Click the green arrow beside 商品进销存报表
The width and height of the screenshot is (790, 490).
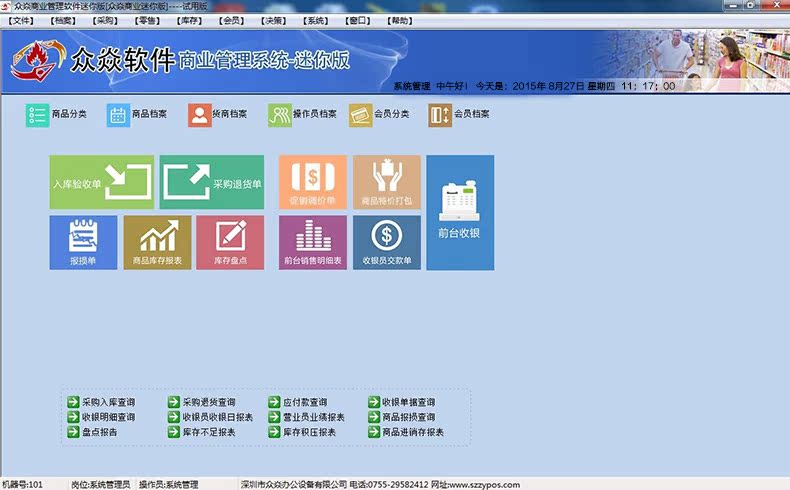pyautogui.click(x=374, y=432)
